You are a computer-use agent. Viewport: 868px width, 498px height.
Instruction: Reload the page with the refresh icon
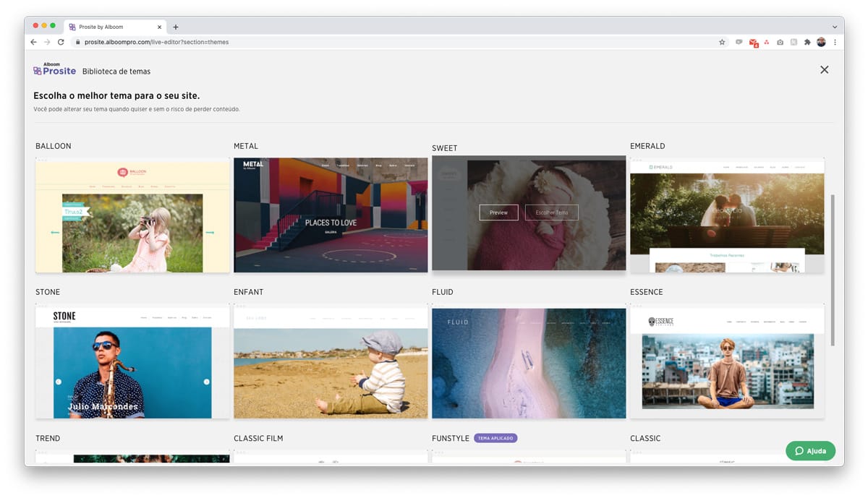point(61,42)
